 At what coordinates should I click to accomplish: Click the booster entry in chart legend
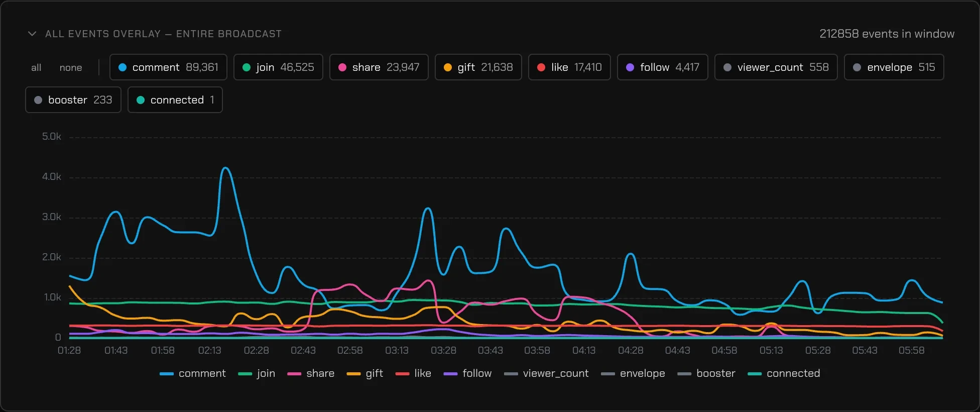click(x=706, y=373)
